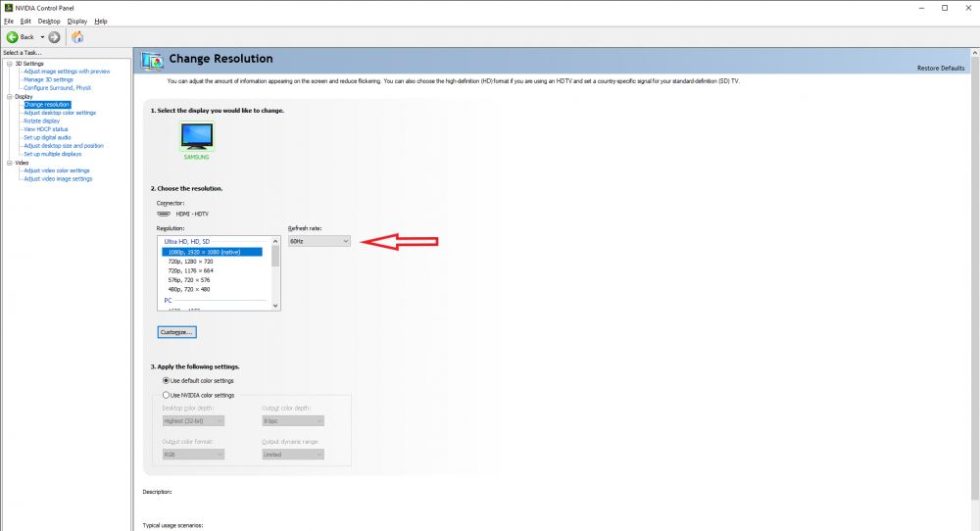Image resolution: width=980 pixels, height=531 pixels.
Task: Collapse the Display tree node
Action: (10, 97)
